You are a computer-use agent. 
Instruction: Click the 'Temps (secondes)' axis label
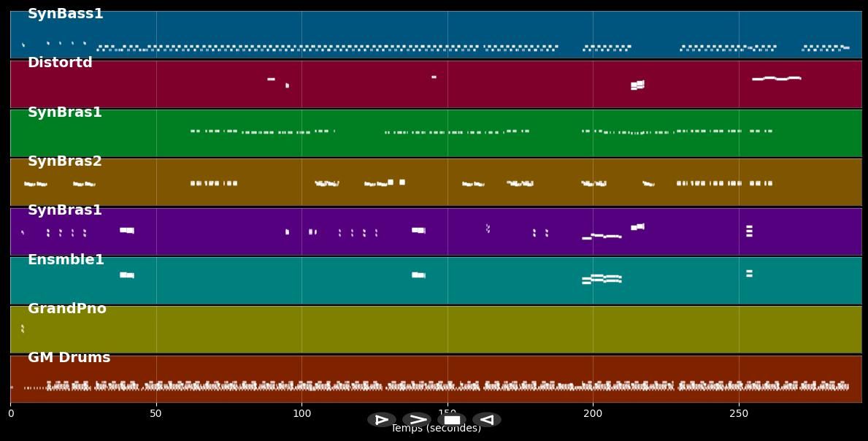(x=437, y=429)
